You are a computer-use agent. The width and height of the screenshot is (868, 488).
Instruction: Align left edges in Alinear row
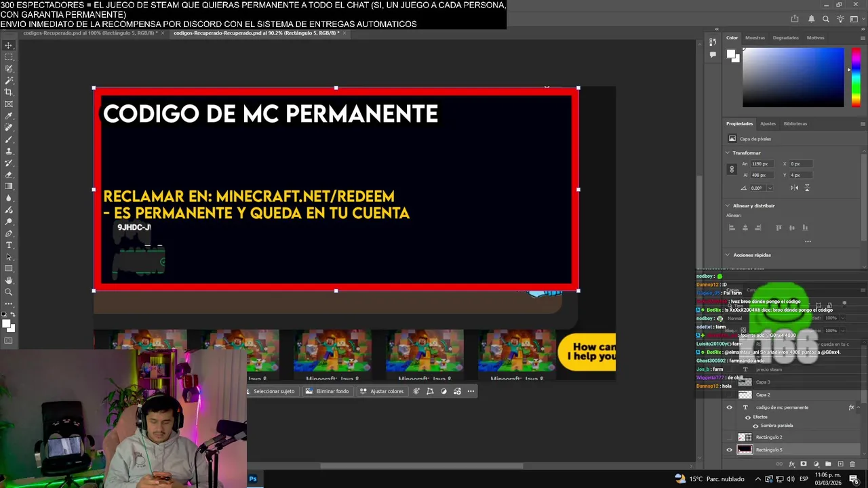click(732, 228)
